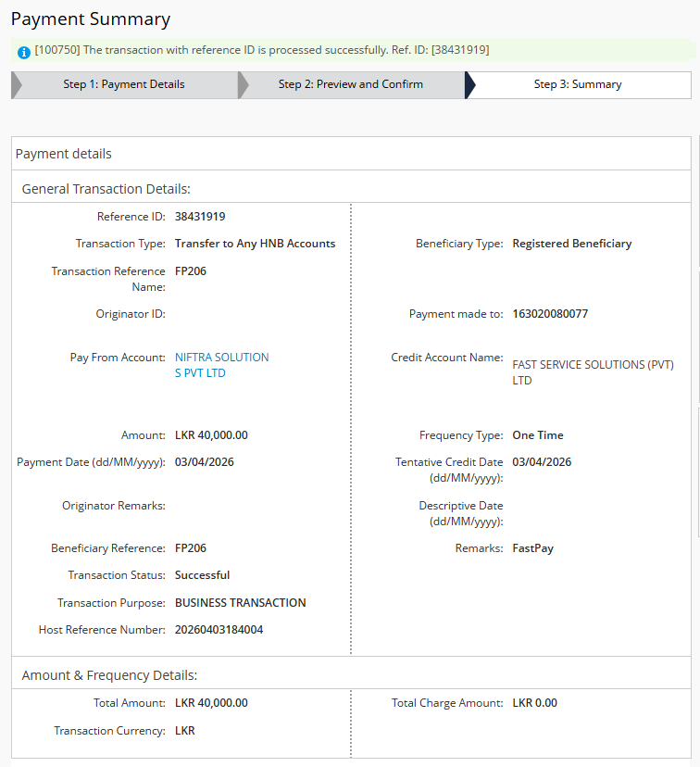Screen dimensions: 700x767
Task: Click the blue info icon in success message
Action: coord(24,51)
